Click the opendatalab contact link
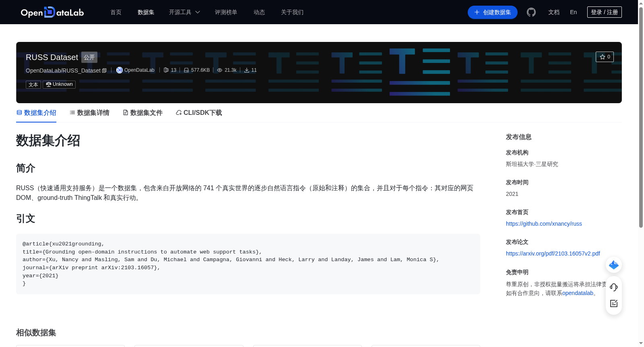The width and height of the screenshot is (644, 347). [x=578, y=293]
